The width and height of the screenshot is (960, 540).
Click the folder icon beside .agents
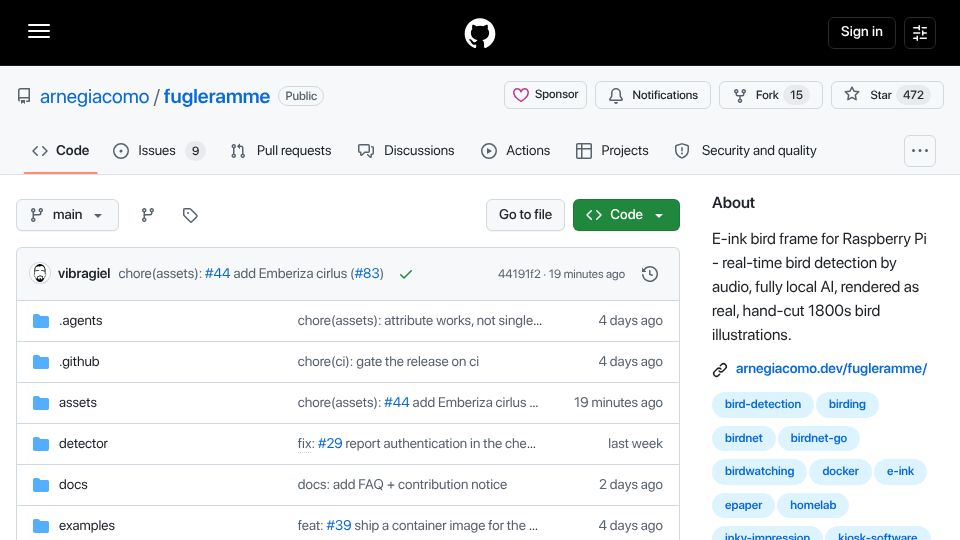click(41, 321)
